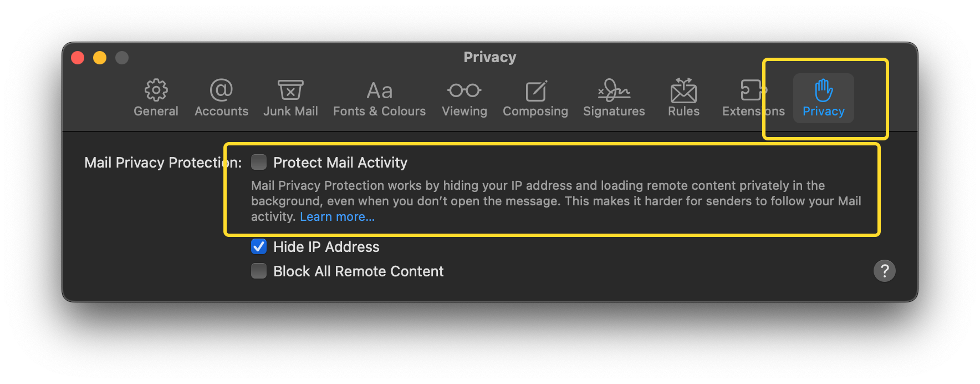Click the Mail Privacy Protection label

[x=163, y=163]
